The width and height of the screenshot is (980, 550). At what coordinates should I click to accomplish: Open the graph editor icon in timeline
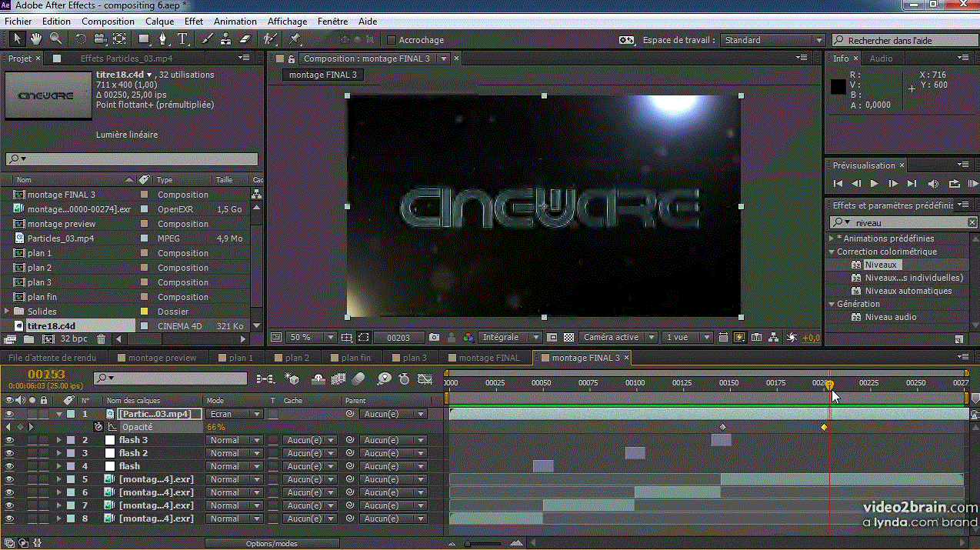click(425, 378)
